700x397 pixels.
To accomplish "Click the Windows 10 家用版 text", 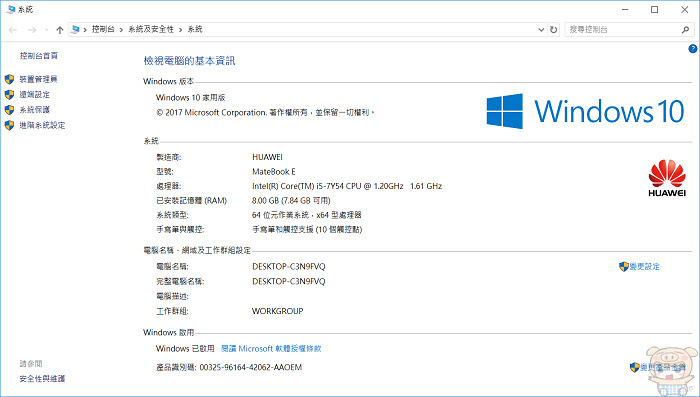I will tap(191, 97).
